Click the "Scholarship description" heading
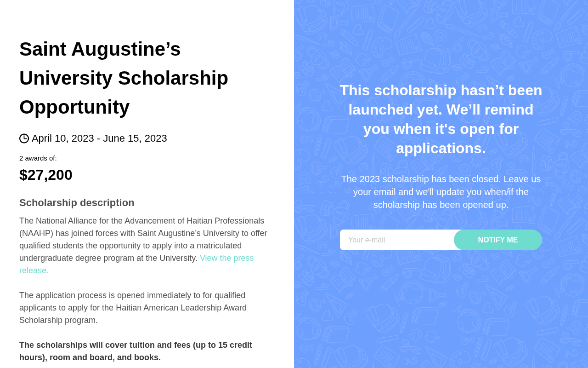 coord(77,203)
